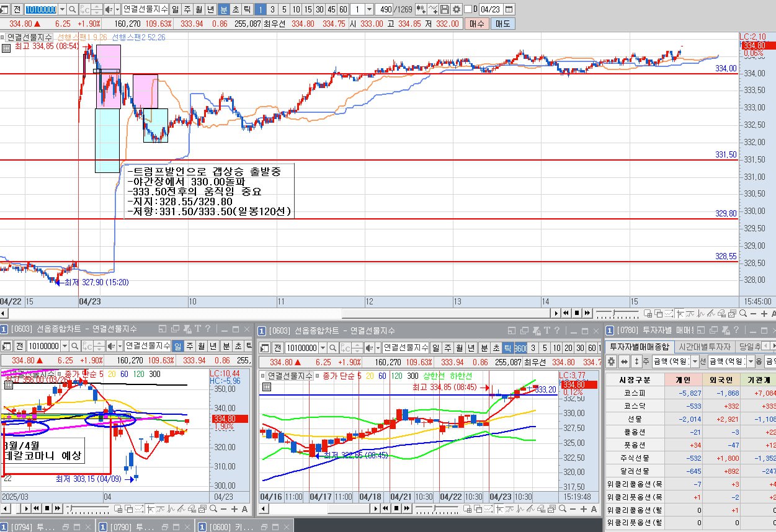This screenshot has width=776, height=532.
Task: Click the vertical double-arrow icon in investor panel
Action: (636, 361)
